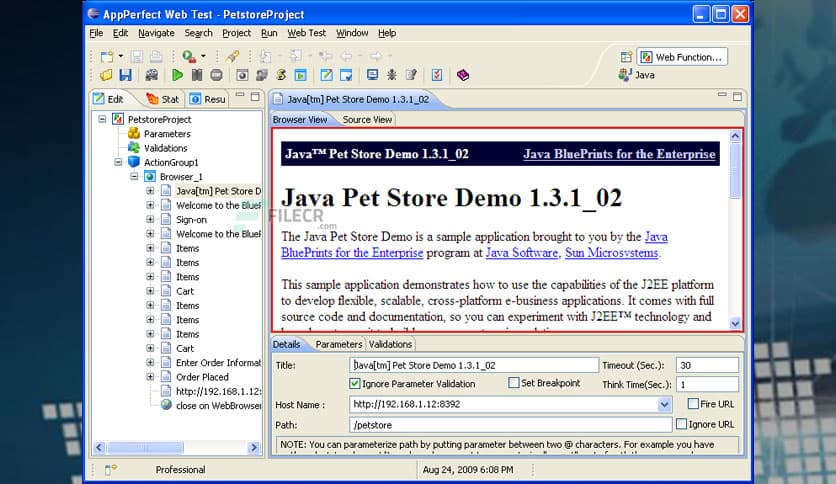This screenshot has height=484, width=836.
Task: Click the Web Function... perspective button
Action: click(x=682, y=57)
